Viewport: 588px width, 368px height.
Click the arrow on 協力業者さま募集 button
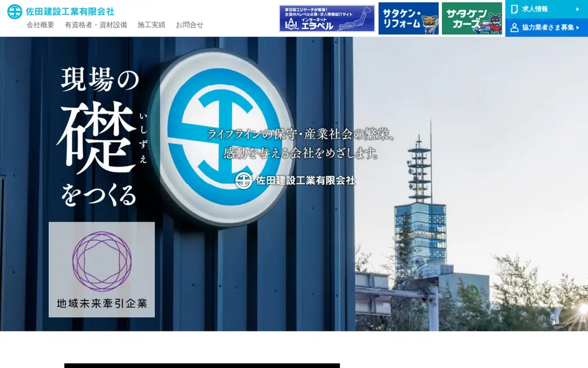click(x=577, y=28)
